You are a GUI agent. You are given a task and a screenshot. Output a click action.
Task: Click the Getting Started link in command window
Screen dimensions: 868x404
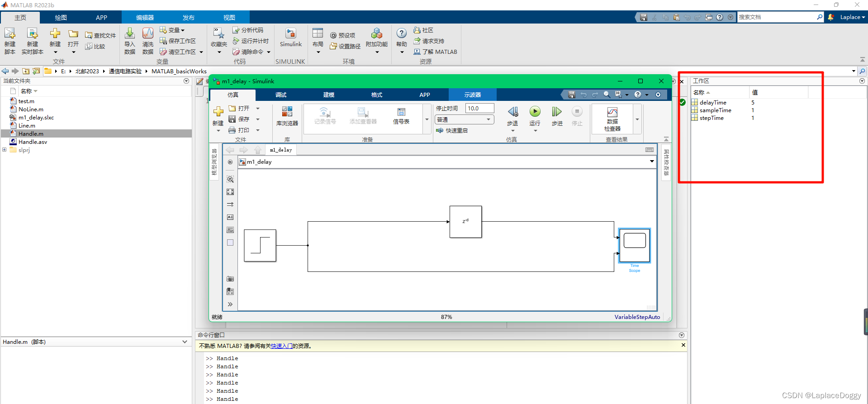coord(281,346)
